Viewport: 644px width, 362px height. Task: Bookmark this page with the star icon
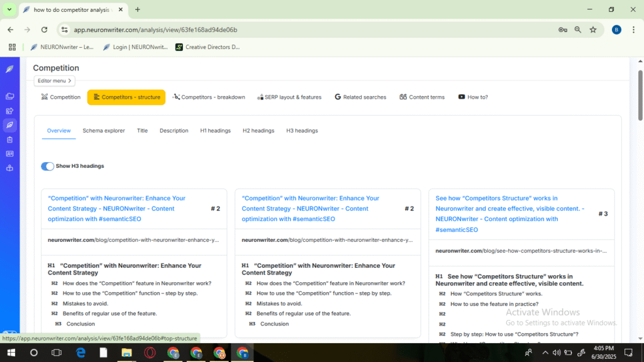pos(593,30)
